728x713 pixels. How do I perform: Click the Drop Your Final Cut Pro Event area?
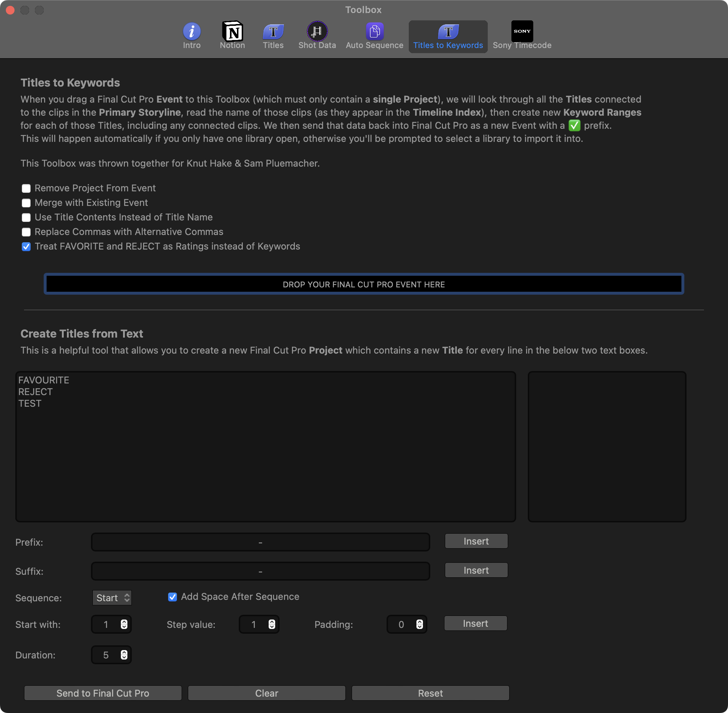pyautogui.click(x=363, y=284)
